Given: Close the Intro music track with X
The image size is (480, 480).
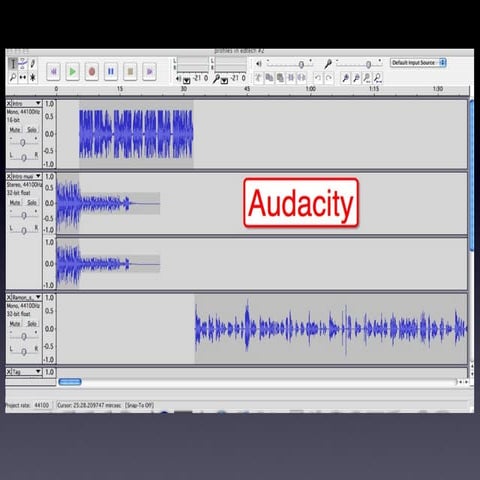Looking at the screenshot, I should [9, 176].
